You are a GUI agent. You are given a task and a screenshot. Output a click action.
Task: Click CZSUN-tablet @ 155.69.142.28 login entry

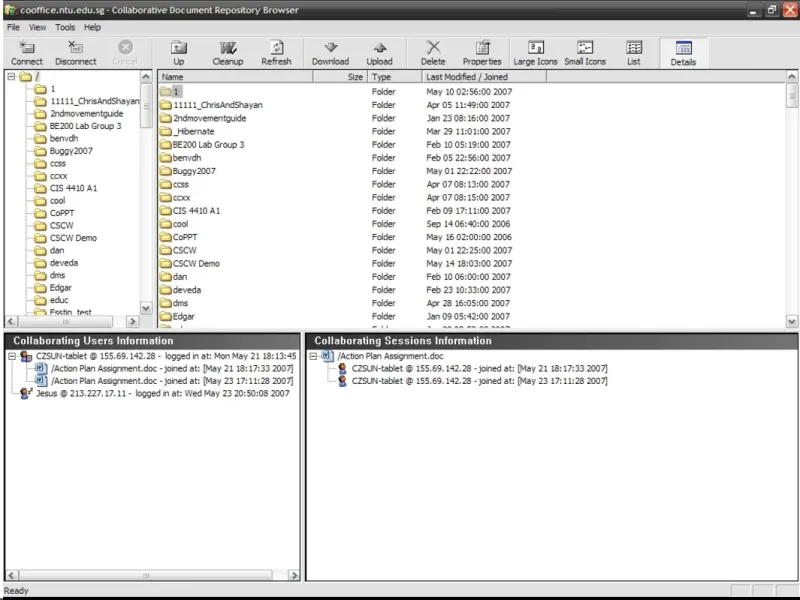tap(166, 356)
